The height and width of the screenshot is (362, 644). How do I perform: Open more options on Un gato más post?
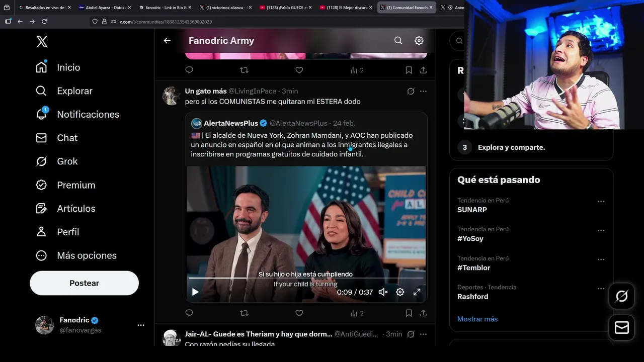click(x=423, y=91)
